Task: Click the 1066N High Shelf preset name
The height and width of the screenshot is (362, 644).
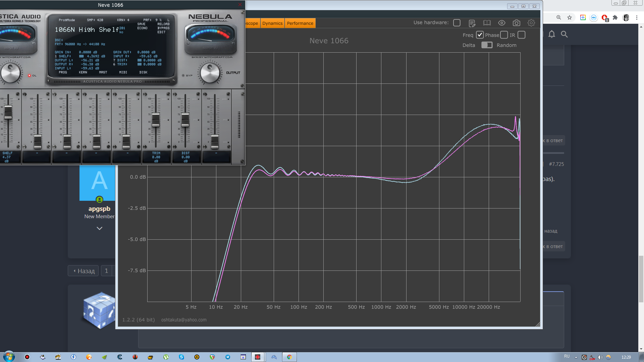Action: click(x=87, y=30)
